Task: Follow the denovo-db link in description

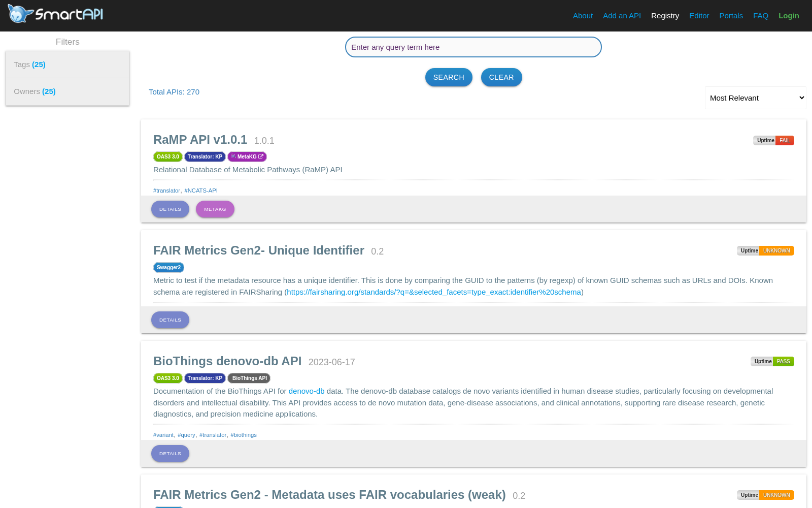Action: point(307,391)
